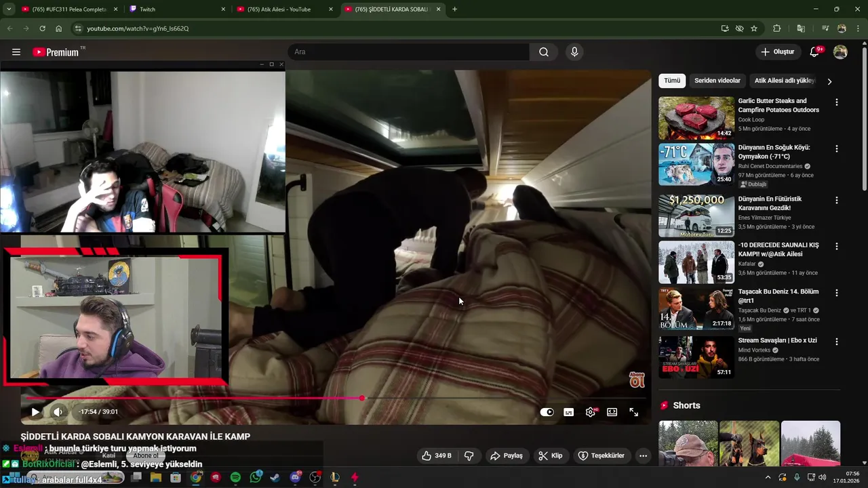868x488 pixels.
Task: Start voice search with the microphone
Action: (574, 52)
